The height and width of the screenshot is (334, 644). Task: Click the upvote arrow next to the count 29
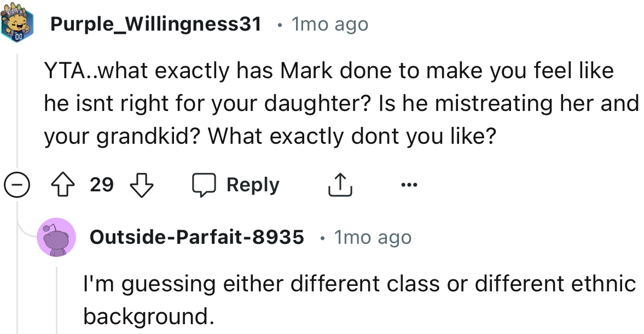tap(64, 184)
